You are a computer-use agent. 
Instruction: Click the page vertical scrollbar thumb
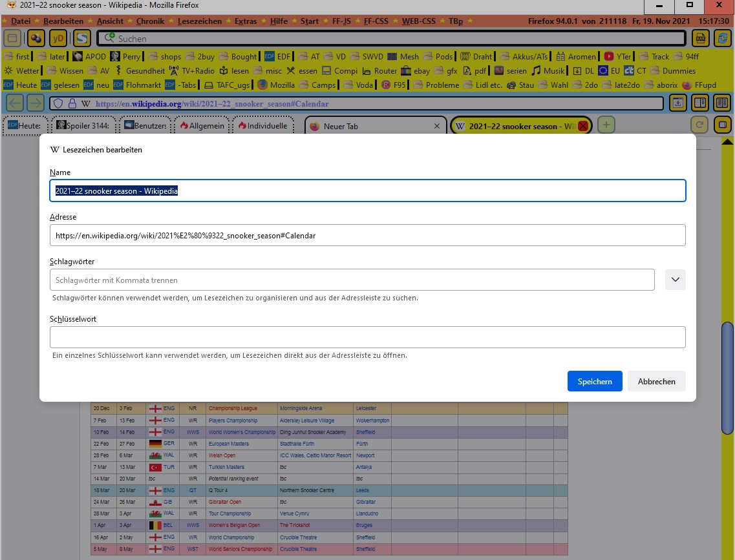[x=727, y=378]
